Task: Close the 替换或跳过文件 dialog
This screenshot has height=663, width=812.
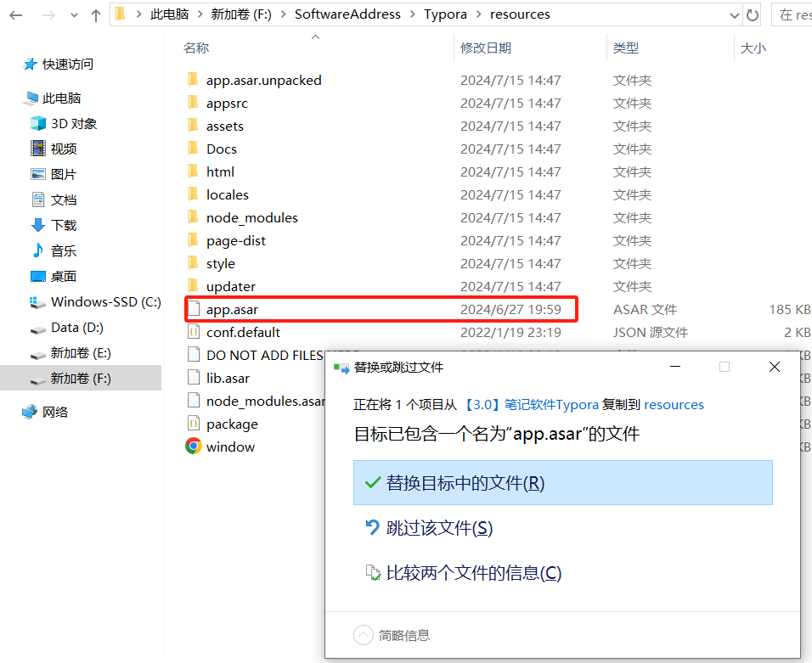Action: [x=774, y=367]
